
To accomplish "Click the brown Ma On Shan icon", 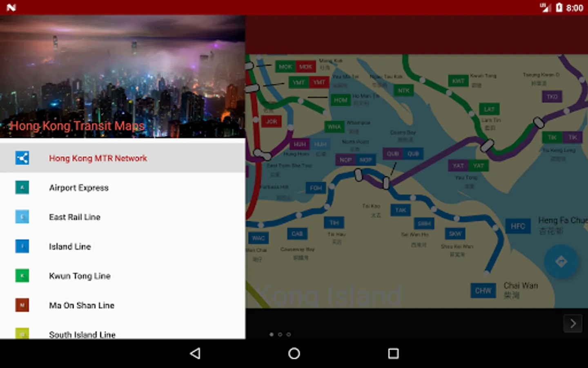I will [x=22, y=305].
